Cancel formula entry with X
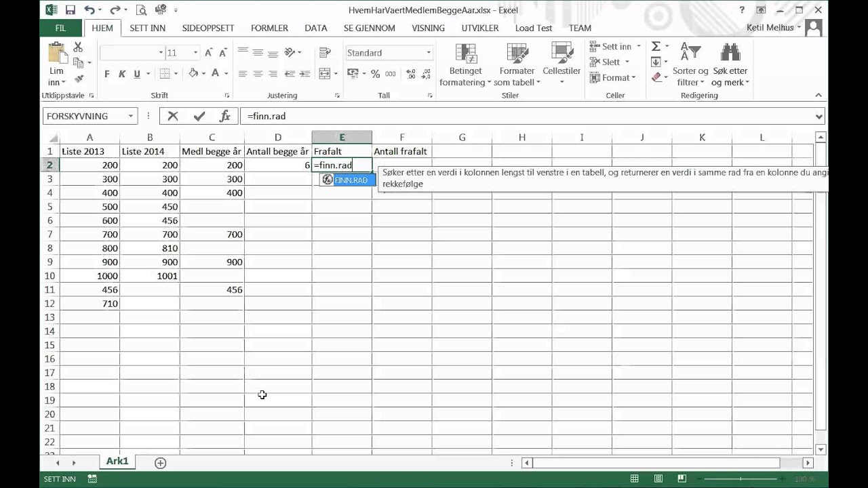 (173, 116)
